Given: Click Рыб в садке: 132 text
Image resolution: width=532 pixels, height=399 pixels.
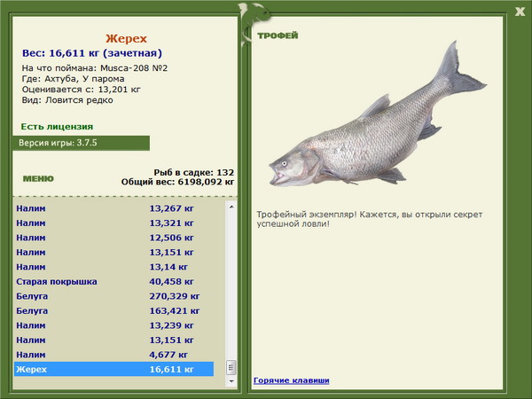Looking at the screenshot, I should click(194, 172).
